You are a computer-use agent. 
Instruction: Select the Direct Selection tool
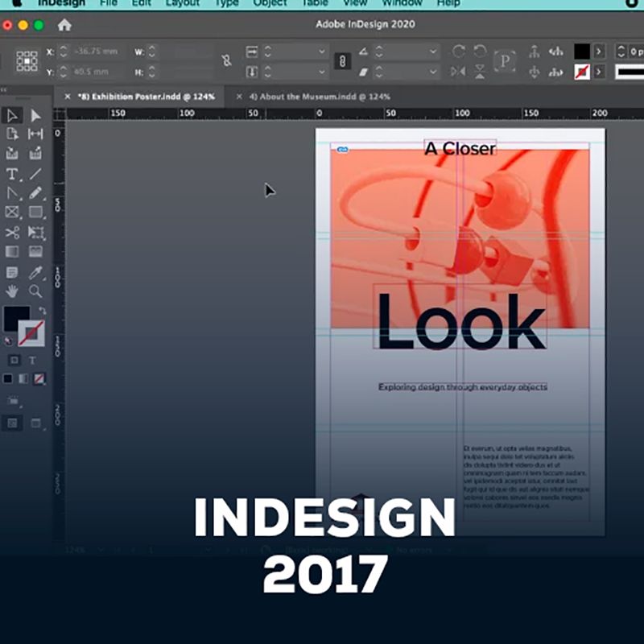coord(35,116)
